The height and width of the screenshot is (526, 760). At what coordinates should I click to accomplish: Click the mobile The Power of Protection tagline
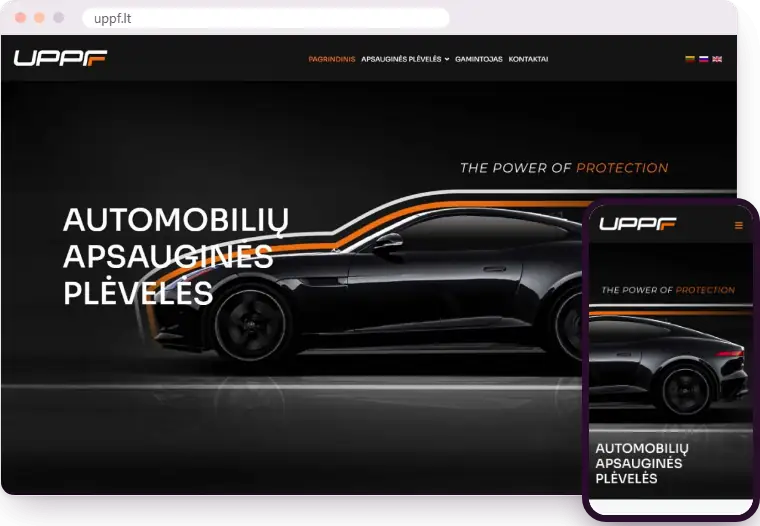click(668, 290)
